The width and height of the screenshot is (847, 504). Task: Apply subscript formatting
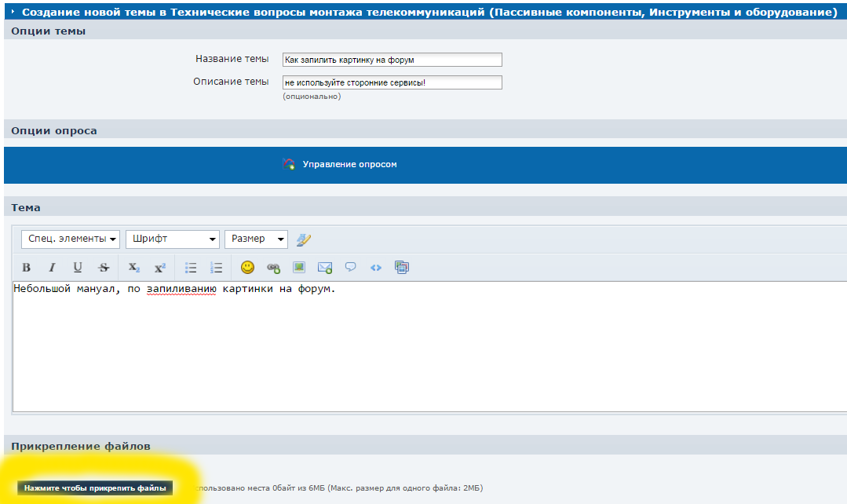[134, 268]
